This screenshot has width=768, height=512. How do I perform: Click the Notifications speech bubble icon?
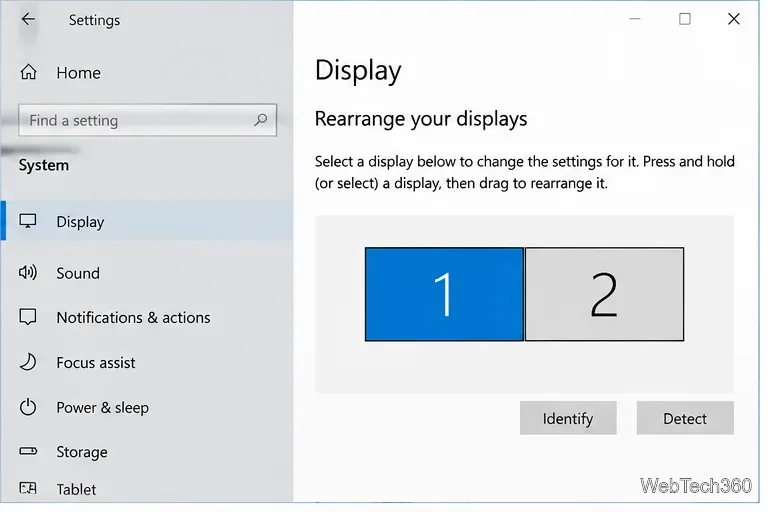[28, 317]
